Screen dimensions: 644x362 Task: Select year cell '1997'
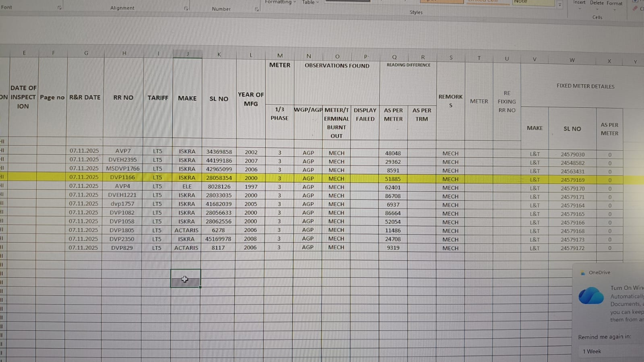[x=251, y=187]
